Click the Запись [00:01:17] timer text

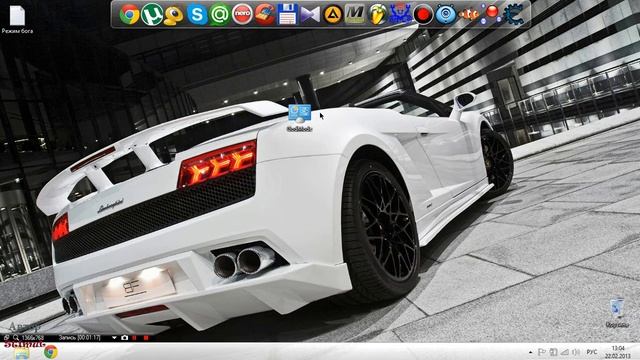pos(80,338)
